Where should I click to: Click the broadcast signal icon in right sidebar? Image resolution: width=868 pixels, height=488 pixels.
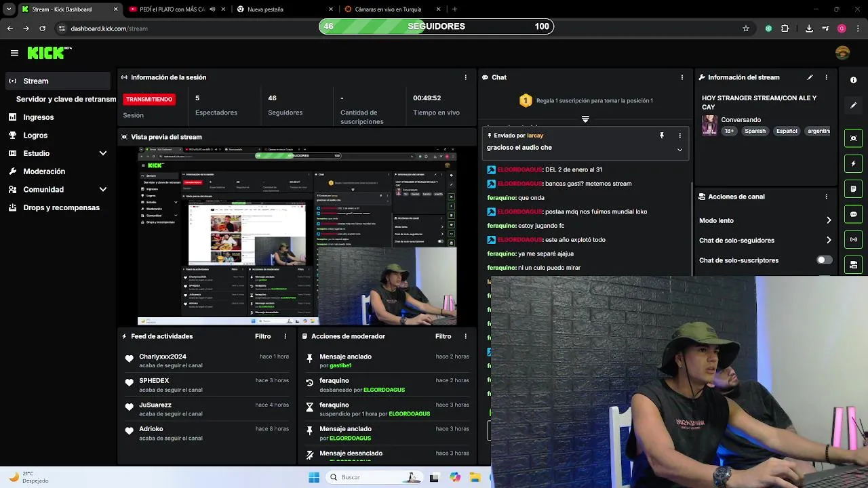[x=853, y=239]
